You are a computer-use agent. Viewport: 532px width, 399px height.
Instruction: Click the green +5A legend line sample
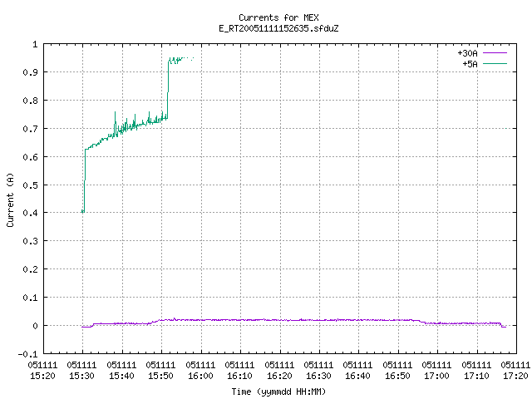click(x=495, y=63)
